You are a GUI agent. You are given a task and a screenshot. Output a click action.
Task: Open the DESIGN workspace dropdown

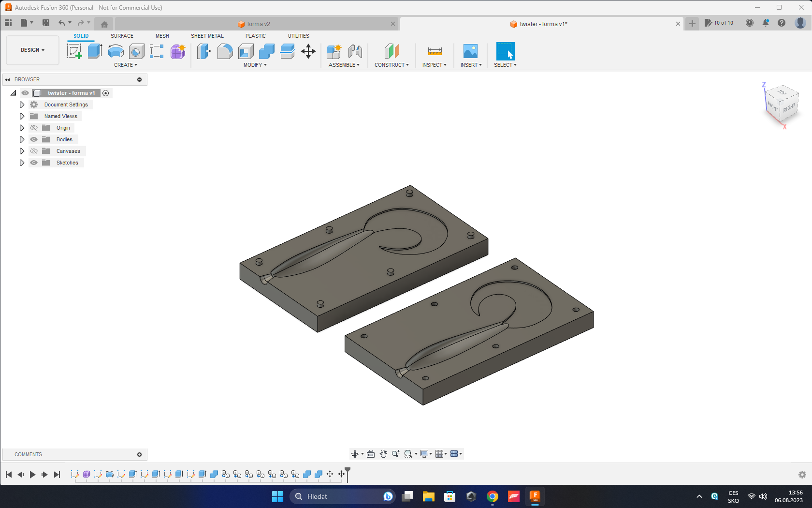tap(32, 50)
